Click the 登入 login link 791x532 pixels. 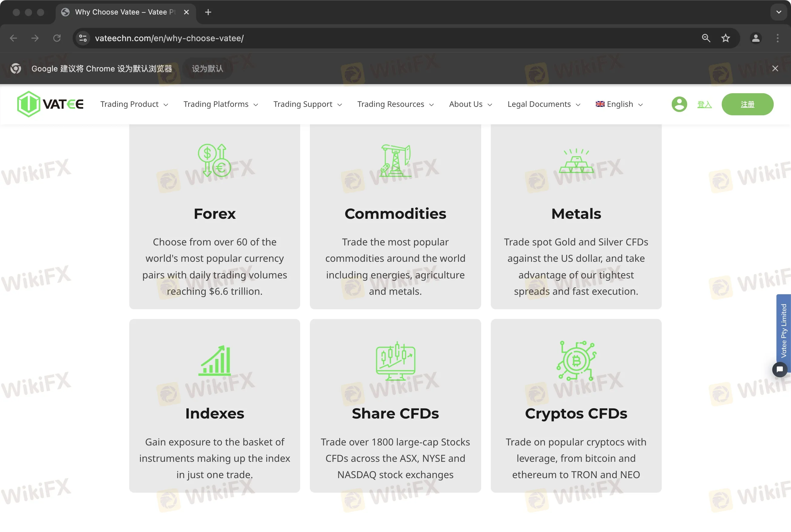click(x=704, y=104)
